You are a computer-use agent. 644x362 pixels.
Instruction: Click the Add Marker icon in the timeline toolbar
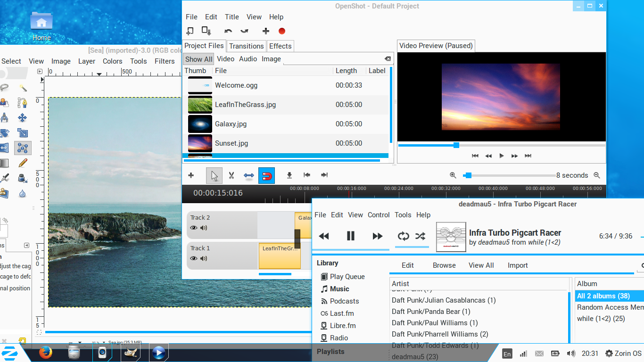point(289,175)
